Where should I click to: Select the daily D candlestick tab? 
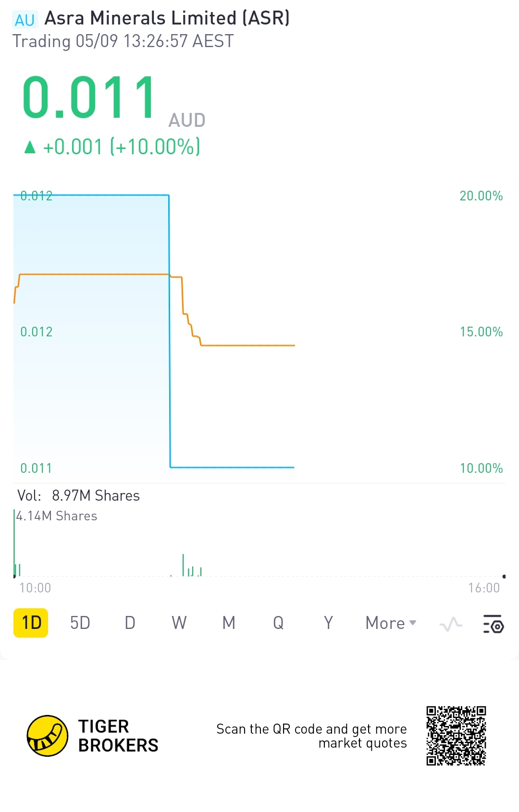(130, 623)
